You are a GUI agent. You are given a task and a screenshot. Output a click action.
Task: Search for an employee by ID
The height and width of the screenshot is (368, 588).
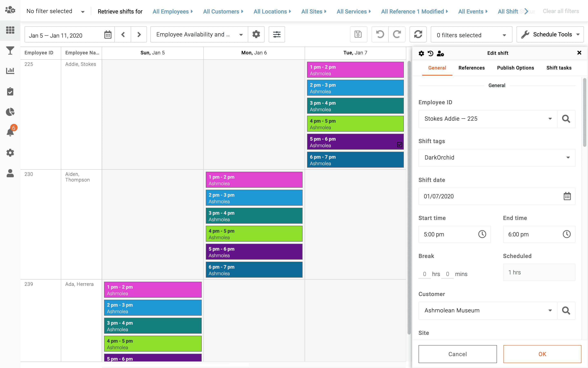point(566,119)
